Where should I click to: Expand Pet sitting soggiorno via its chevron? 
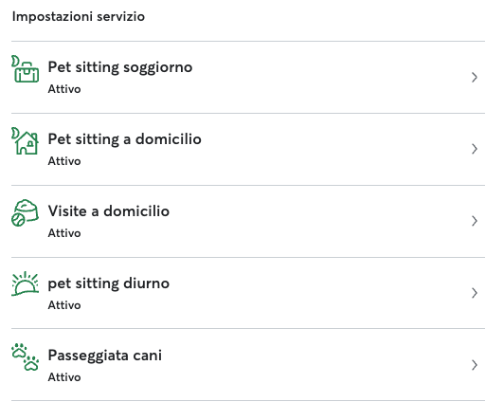click(x=474, y=77)
